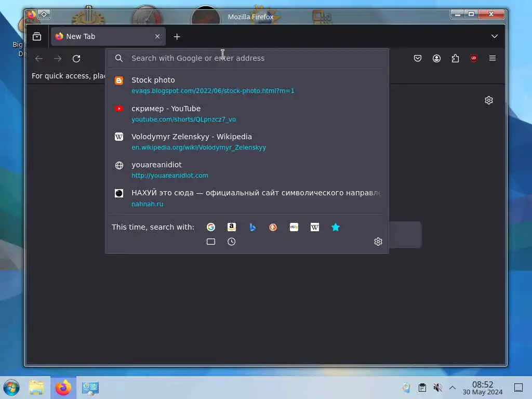
Task: Search in open Tabs icon
Action: click(x=211, y=242)
